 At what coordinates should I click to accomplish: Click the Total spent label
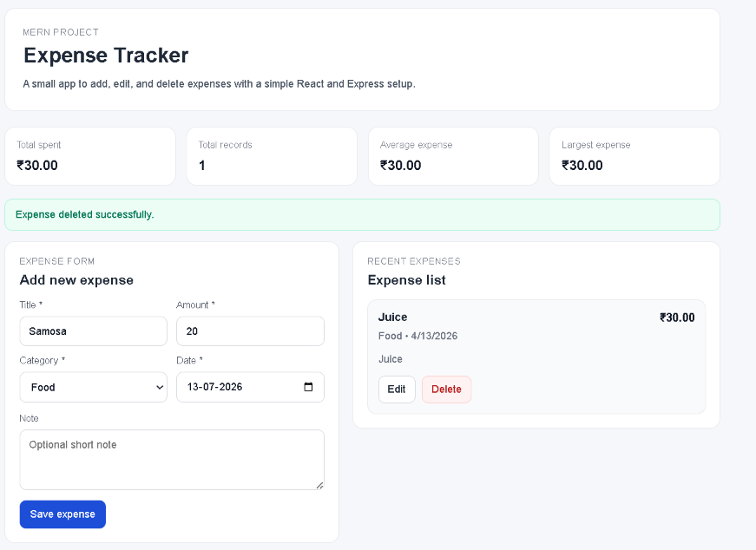click(x=38, y=145)
